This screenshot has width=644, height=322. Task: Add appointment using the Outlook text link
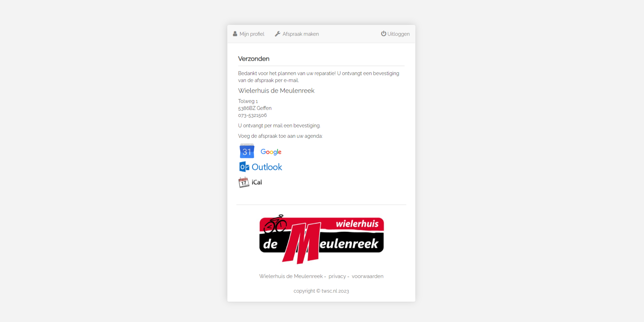click(267, 167)
